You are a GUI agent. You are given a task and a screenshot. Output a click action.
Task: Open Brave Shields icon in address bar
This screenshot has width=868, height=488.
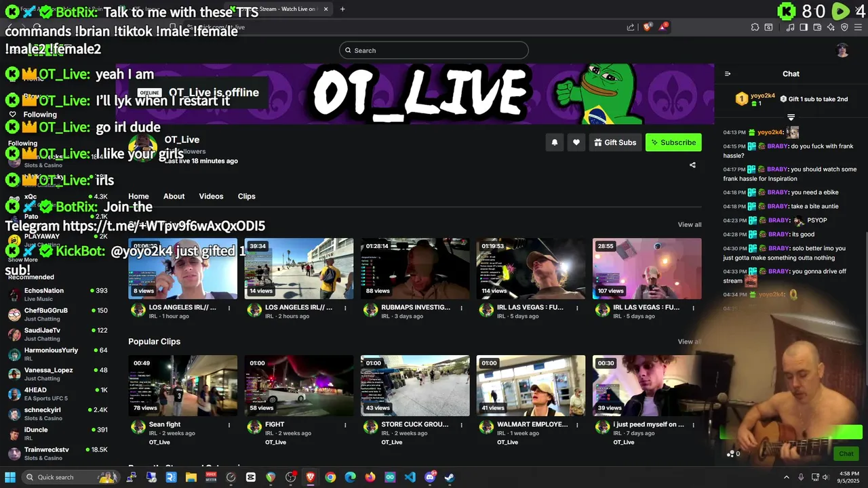[x=648, y=27]
